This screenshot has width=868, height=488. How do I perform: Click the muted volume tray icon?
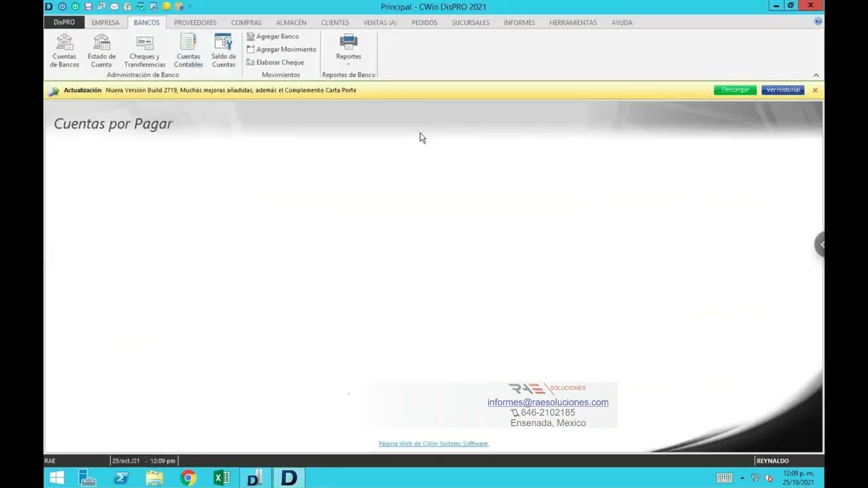click(768, 478)
